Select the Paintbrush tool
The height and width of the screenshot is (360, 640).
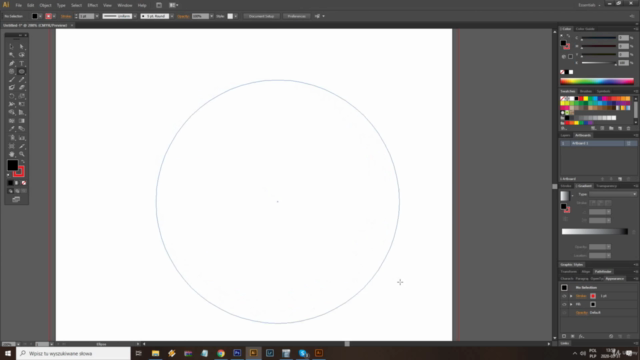11,80
